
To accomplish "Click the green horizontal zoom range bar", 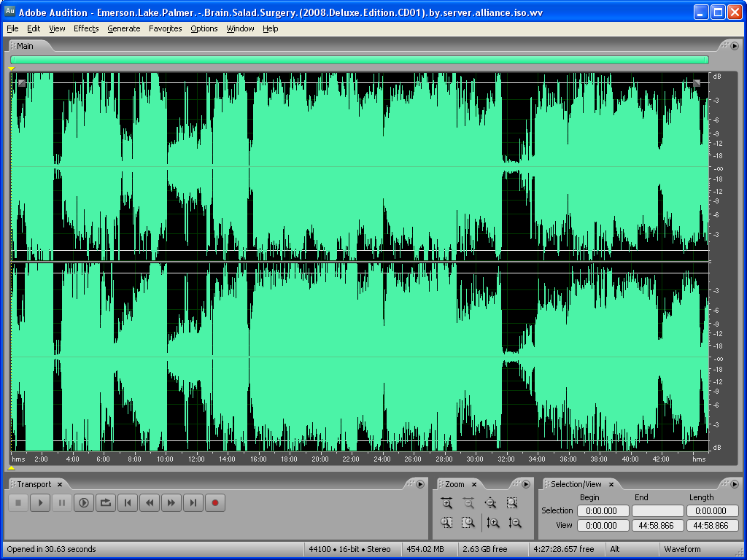I will (360, 60).
